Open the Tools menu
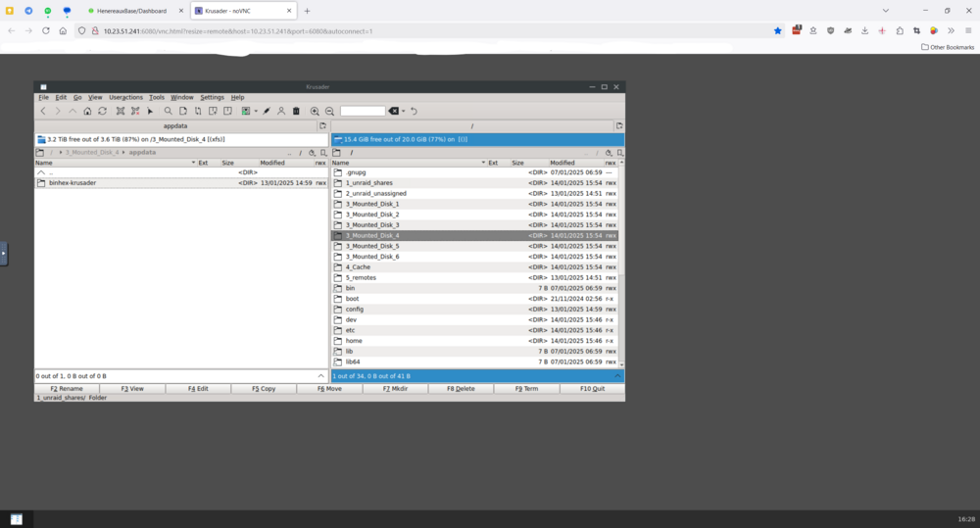 [x=156, y=98]
